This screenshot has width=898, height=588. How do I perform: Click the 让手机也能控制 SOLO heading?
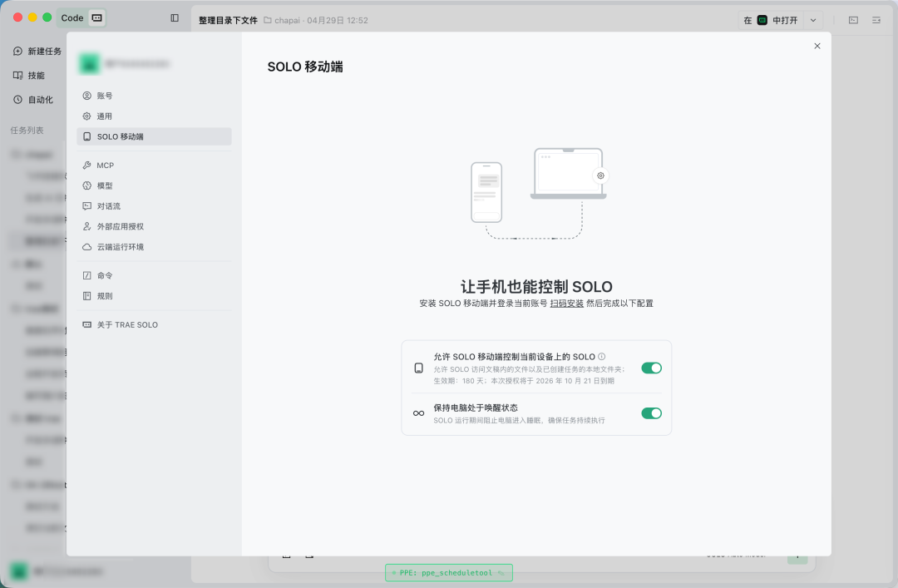coord(536,287)
